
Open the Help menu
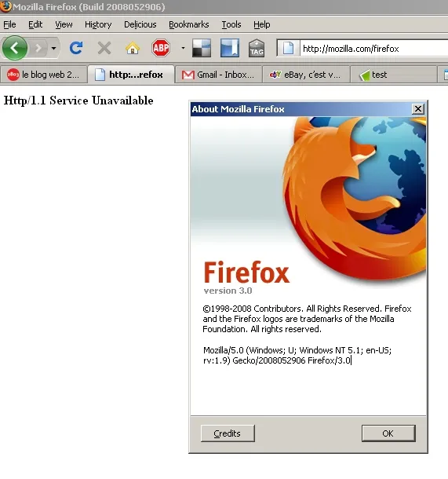262,24
